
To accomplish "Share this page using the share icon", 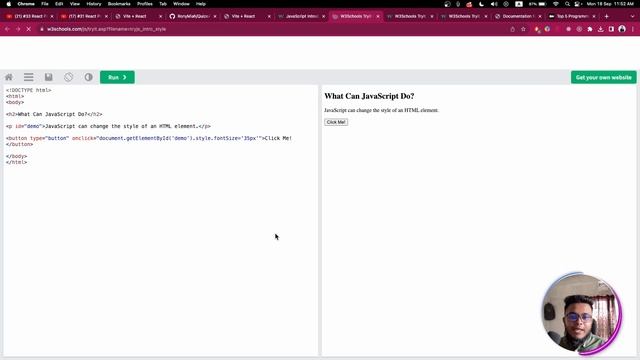I will coord(513,29).
